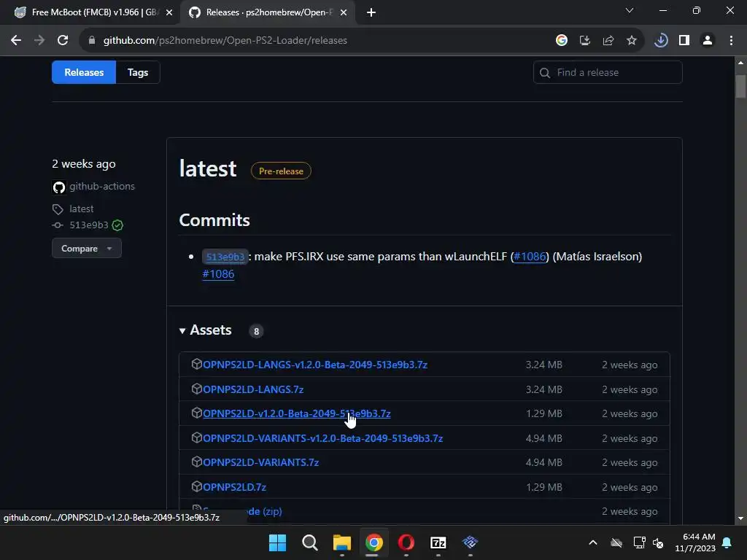Click the OneDrive cloud tray icon
747x560 pixels.
coord(616,542)
